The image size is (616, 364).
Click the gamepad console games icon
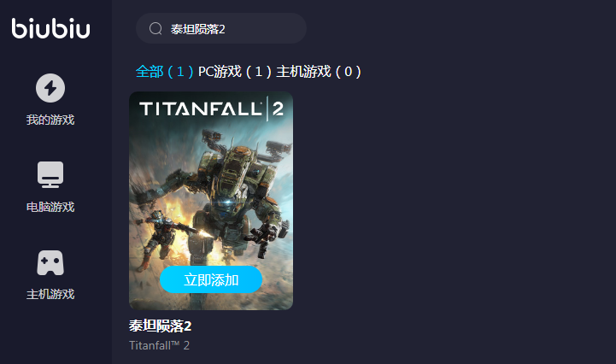(x=50, y=262)
